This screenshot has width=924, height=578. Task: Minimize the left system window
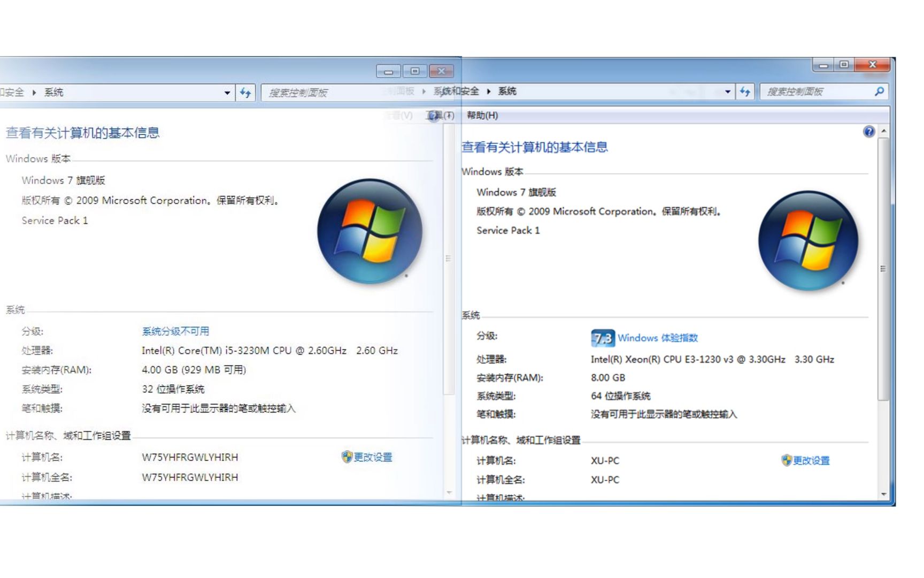point(389,71)
